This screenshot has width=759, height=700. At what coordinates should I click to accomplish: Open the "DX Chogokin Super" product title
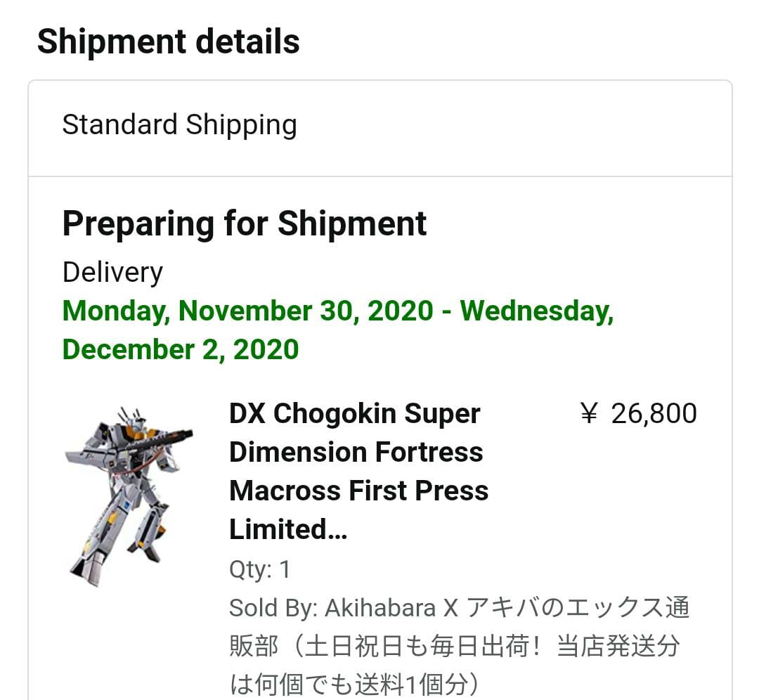pyautogui.click(x=354, y=414)
